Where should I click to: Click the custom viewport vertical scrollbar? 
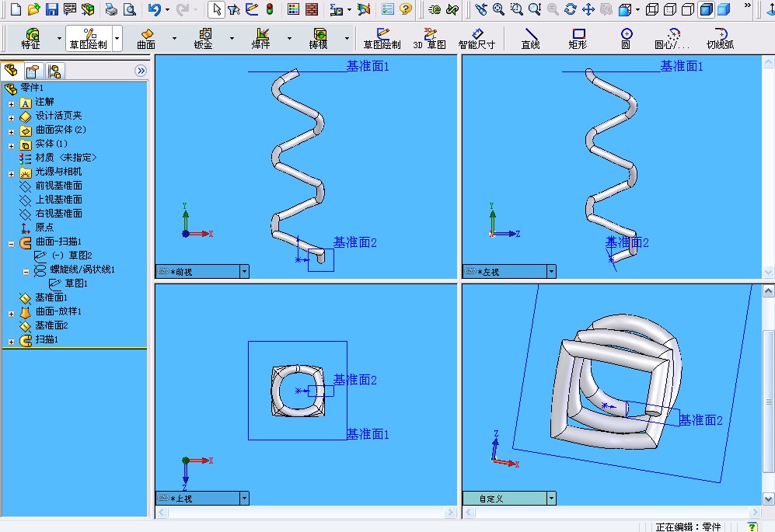[768, 401]
